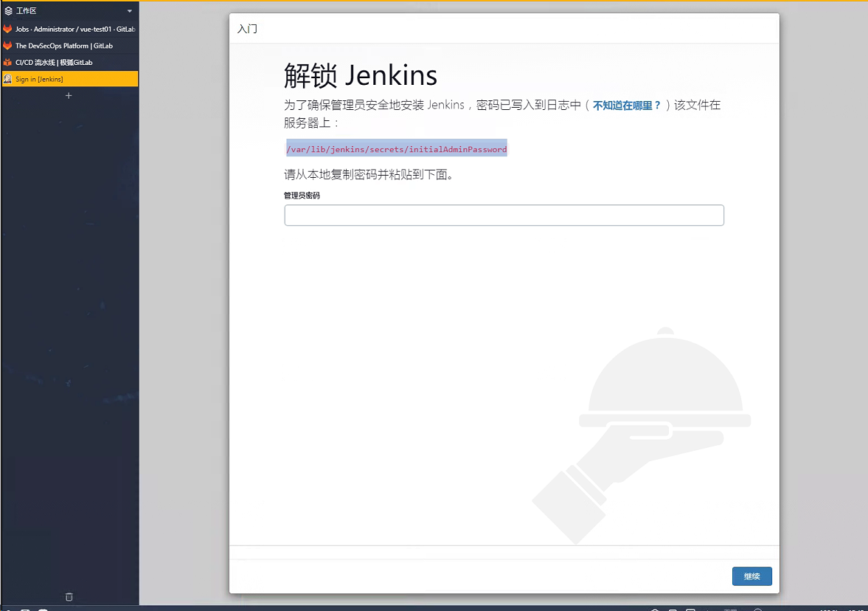Click the 解锁 Jenkins heading
Viewport: 868px width, 611px height.
pos(361,75)
